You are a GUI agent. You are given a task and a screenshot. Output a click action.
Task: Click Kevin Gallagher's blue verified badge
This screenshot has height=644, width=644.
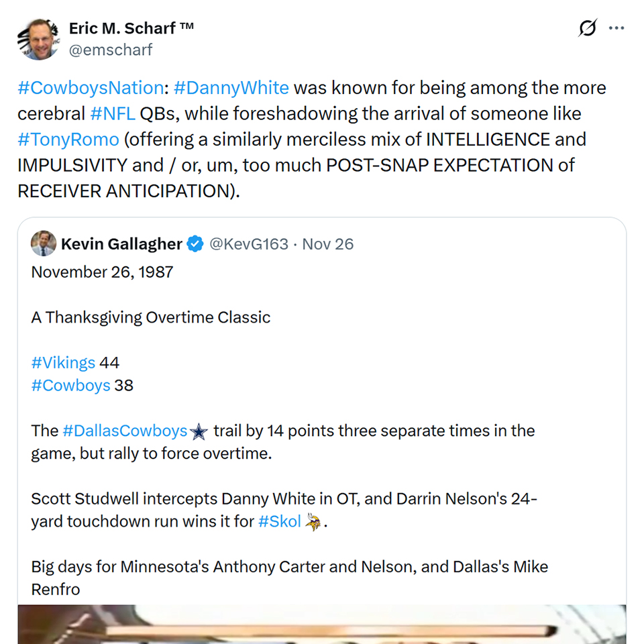195,244
